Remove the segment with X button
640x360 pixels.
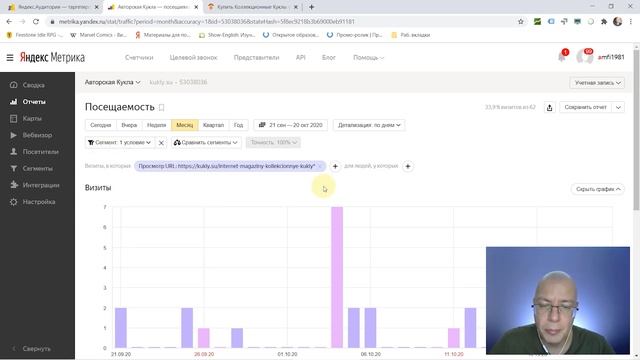161,142
